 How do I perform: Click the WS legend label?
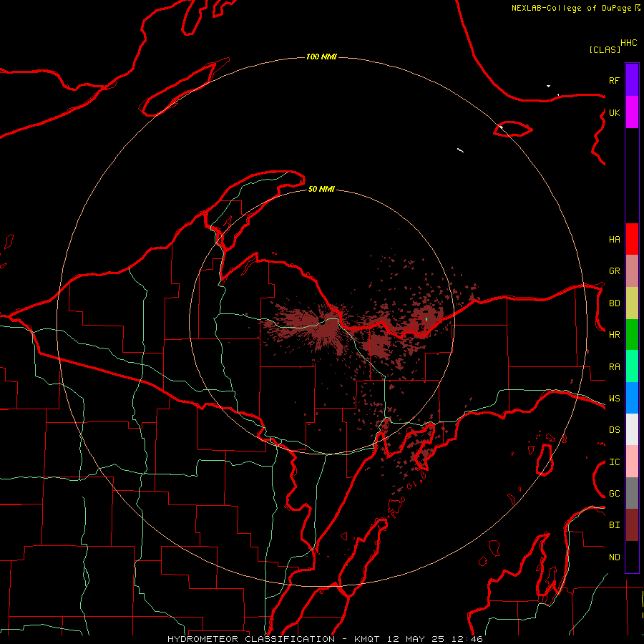click(x=614, y=398)
